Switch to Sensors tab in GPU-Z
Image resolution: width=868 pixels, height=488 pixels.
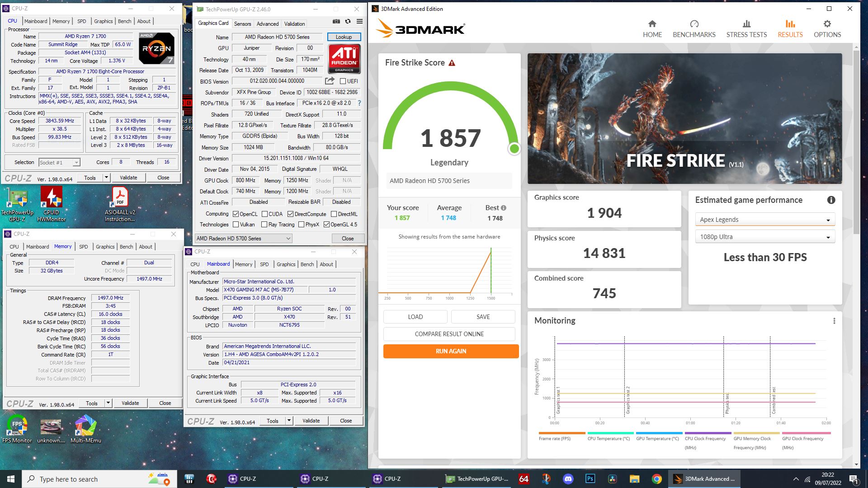point(242,24)
